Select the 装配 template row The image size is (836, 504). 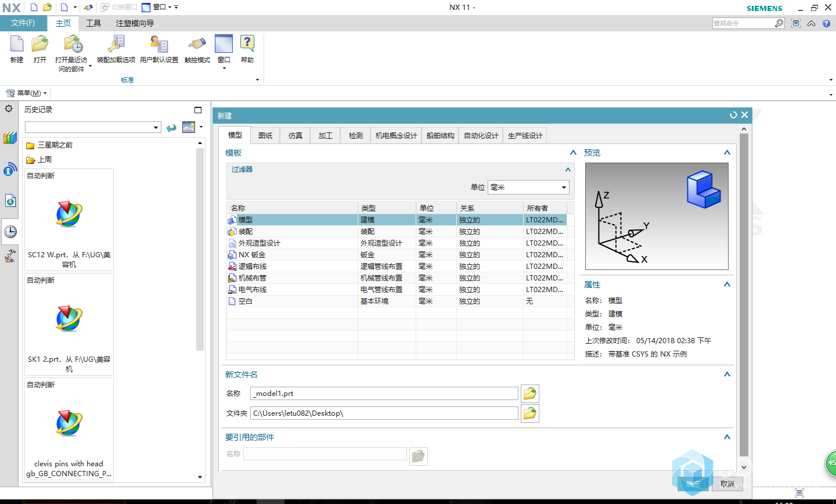[397, 232]
